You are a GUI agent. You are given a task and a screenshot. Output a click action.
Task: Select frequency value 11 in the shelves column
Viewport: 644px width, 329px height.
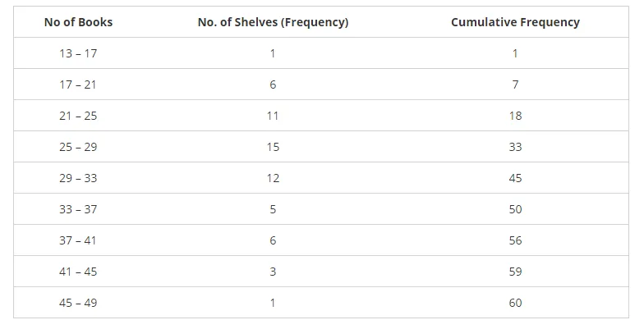pos(273,116)
